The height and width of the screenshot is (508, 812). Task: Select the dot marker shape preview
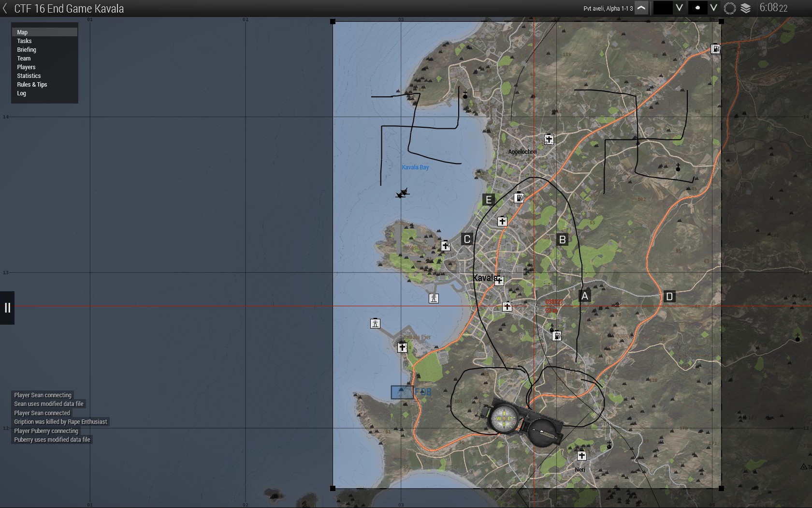pyautogui.click(x=697, y=8)
